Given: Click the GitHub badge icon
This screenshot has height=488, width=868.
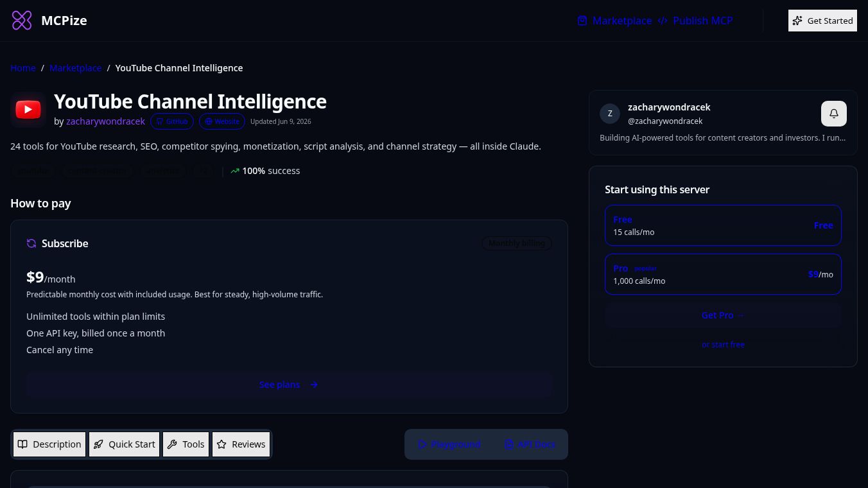Looking at the screenshot, I should coord(160,121).
